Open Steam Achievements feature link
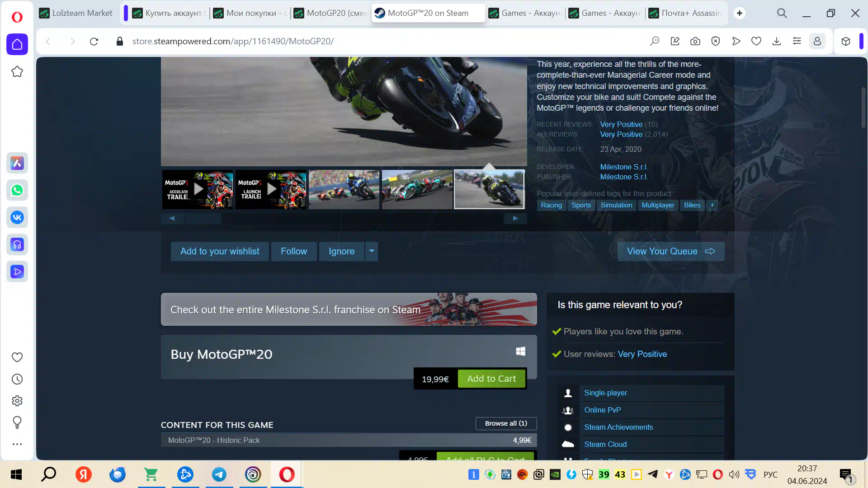The image size is (868, 488). point(618,427)
